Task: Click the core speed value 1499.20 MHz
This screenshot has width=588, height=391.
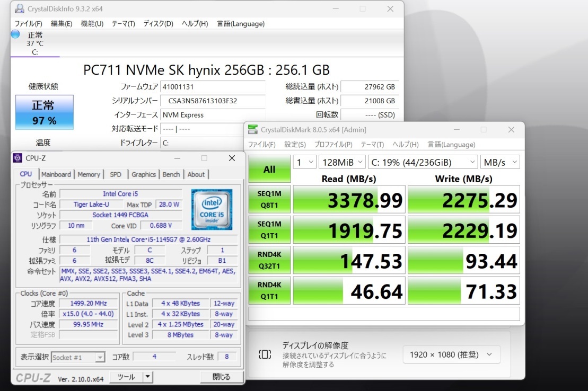Action: point(89,303)
